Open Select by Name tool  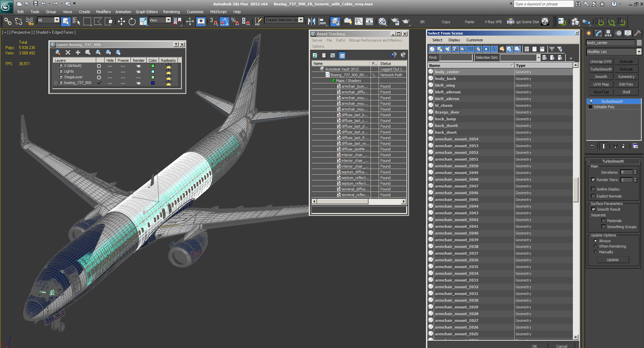point(76,21)
